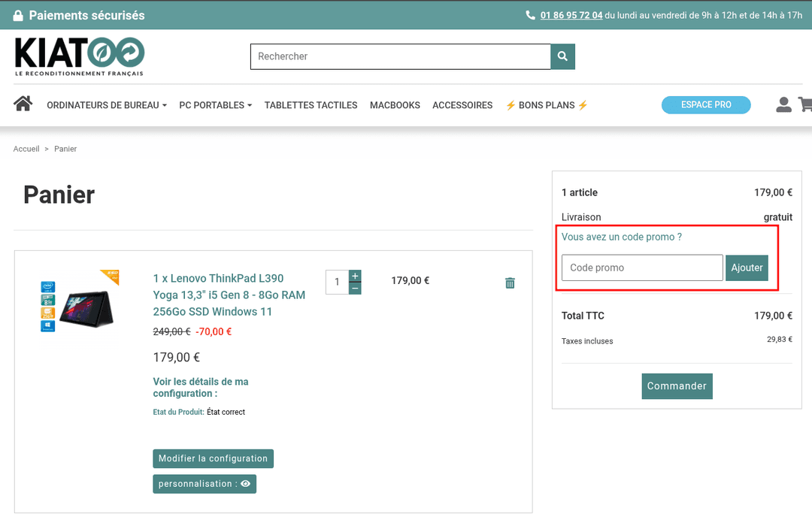Click the 'gratuit' shipping value

click(x=778, y=217)
